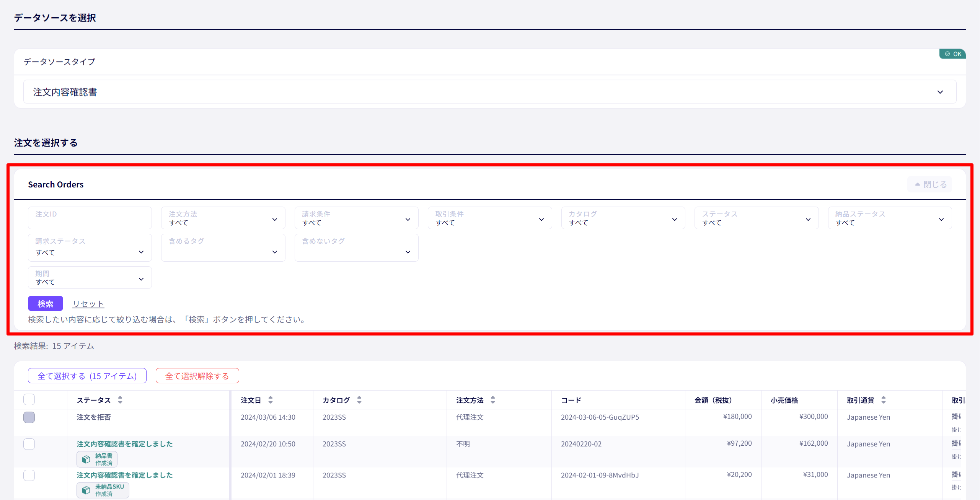
Task: Click the 未納品SKU 作成済 package badge
Action: (103, 490)
